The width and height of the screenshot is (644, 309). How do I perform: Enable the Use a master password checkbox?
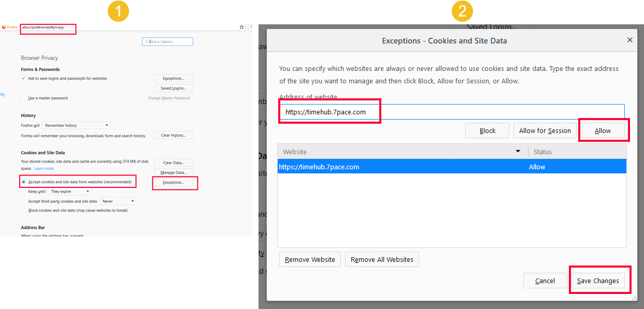(x=23, y=98)
